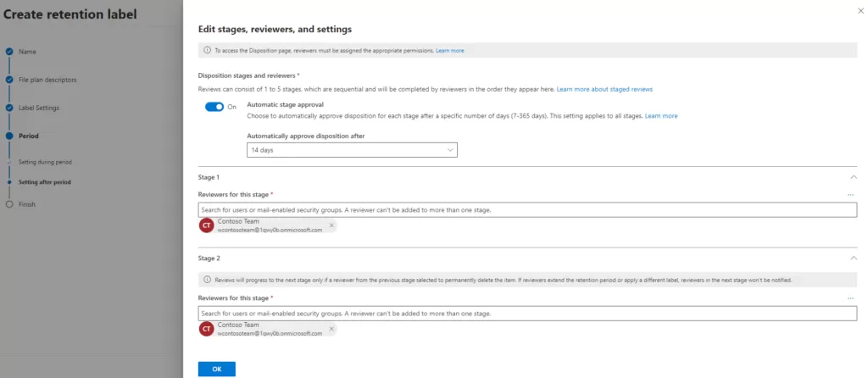Collapse the Stage 2 section
Viewport: 868px width, 378px height.
click(852, 258)
